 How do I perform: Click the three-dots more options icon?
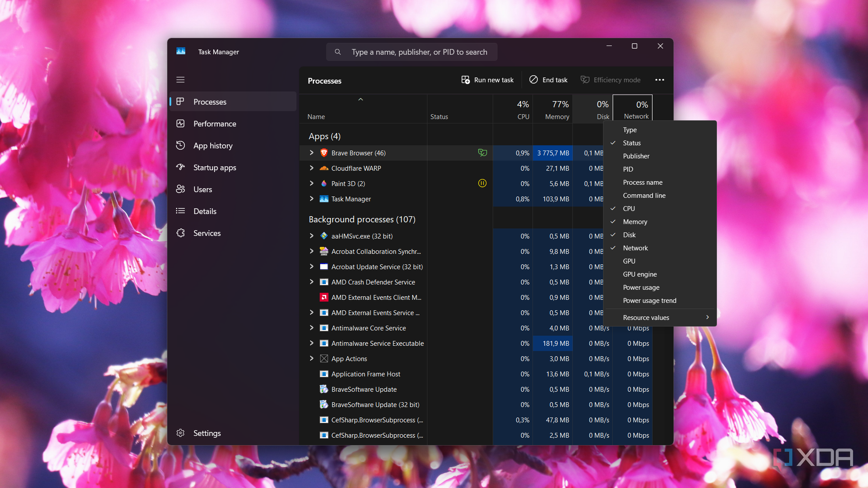tap(660, 80)
